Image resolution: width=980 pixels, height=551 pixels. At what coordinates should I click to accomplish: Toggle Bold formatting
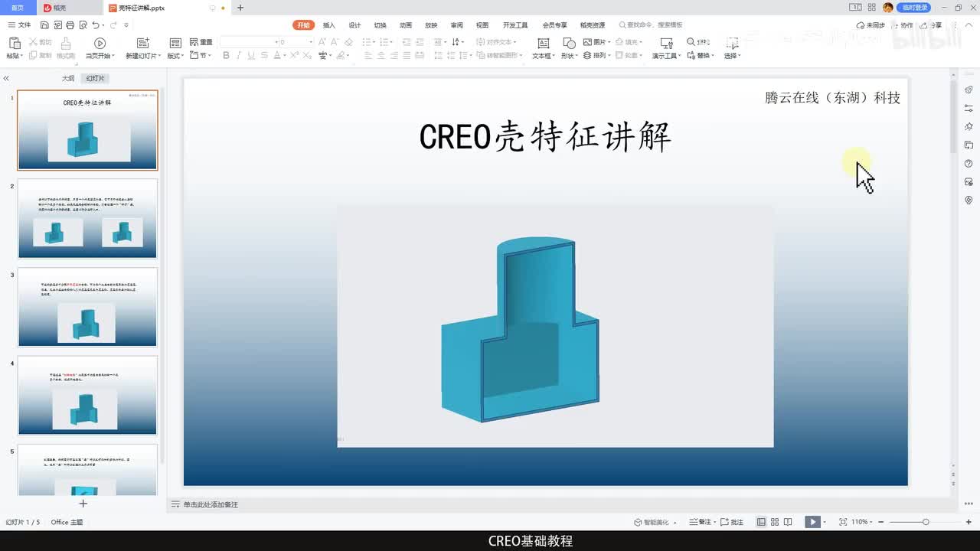(226, 56)
